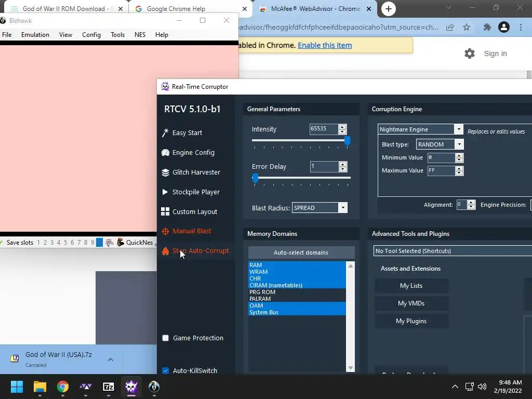
Task: Open the 7-Zip taskbar icon
Action: pos(108,387)
